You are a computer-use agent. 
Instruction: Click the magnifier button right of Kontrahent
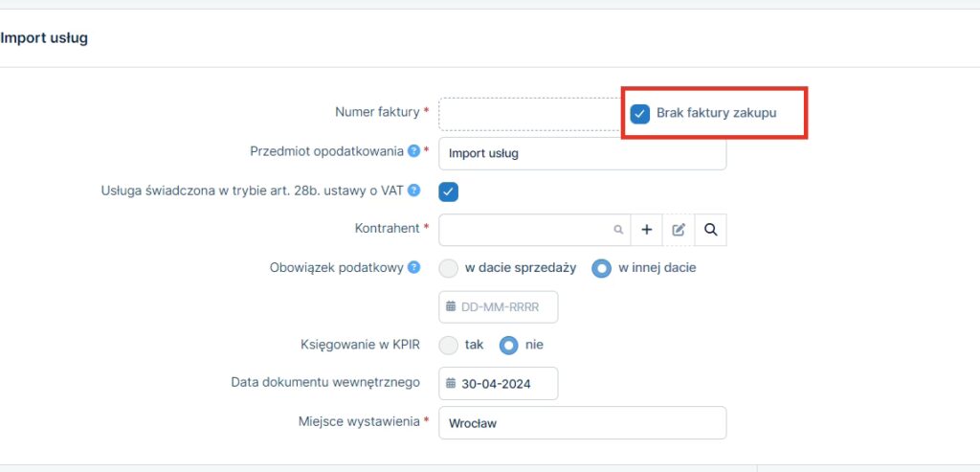coord(710,230)
